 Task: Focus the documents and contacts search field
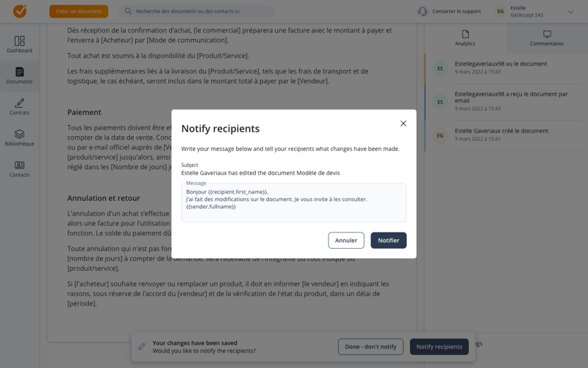[196, 11]
